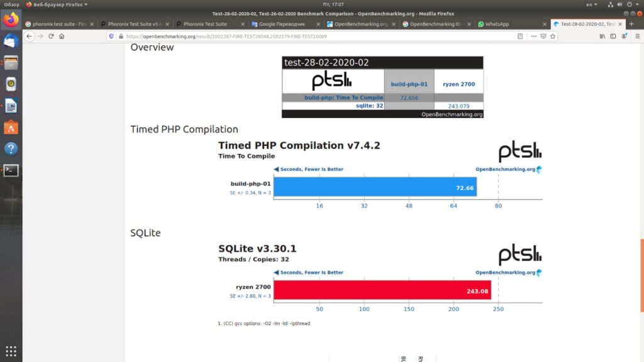Click the blue build-php-01 bar

pyautogui.click(x=375, y=187)
